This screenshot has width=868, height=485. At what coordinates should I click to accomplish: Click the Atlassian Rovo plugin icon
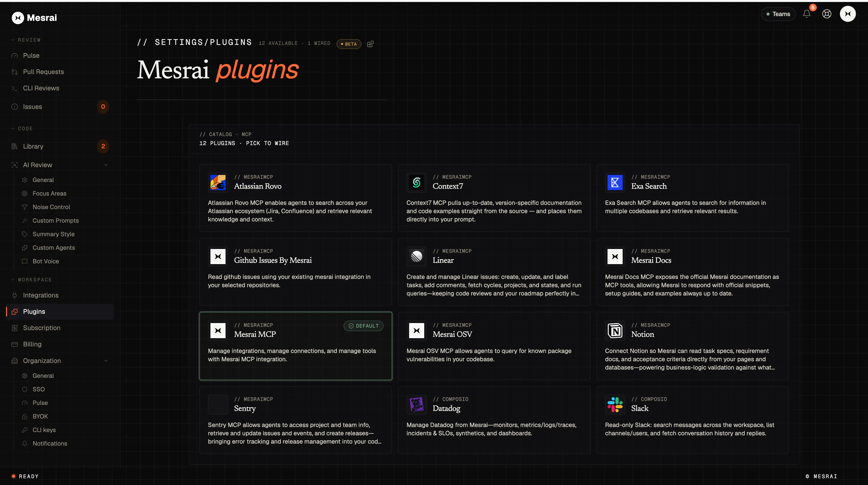coord(218,182)
